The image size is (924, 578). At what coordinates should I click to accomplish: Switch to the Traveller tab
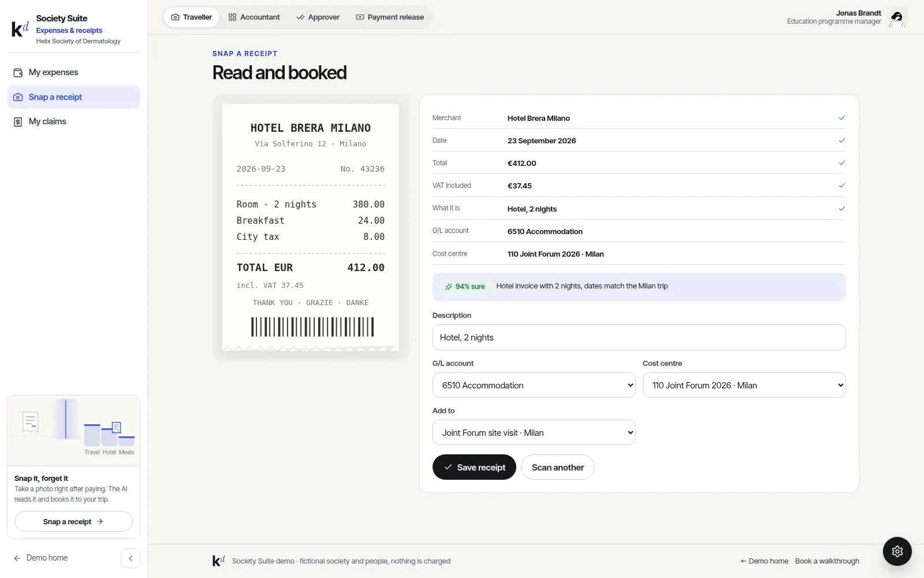[x=192, y=17]
